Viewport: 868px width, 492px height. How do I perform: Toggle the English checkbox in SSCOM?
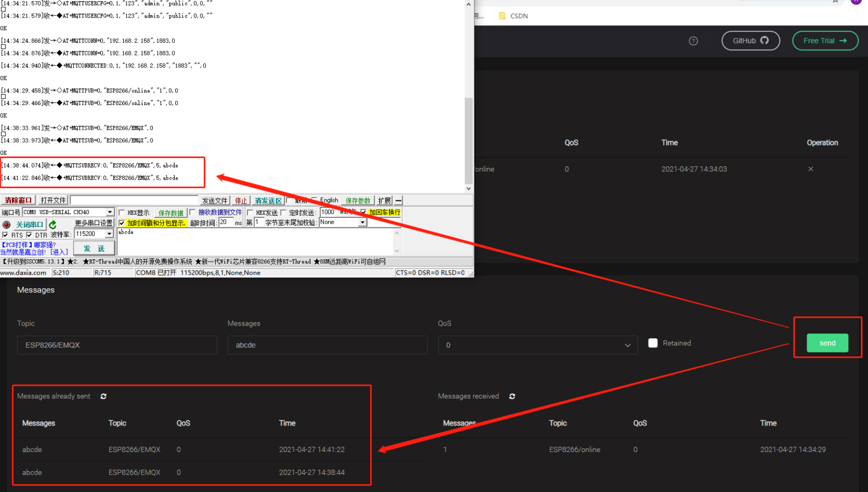(x=315, y=200)
